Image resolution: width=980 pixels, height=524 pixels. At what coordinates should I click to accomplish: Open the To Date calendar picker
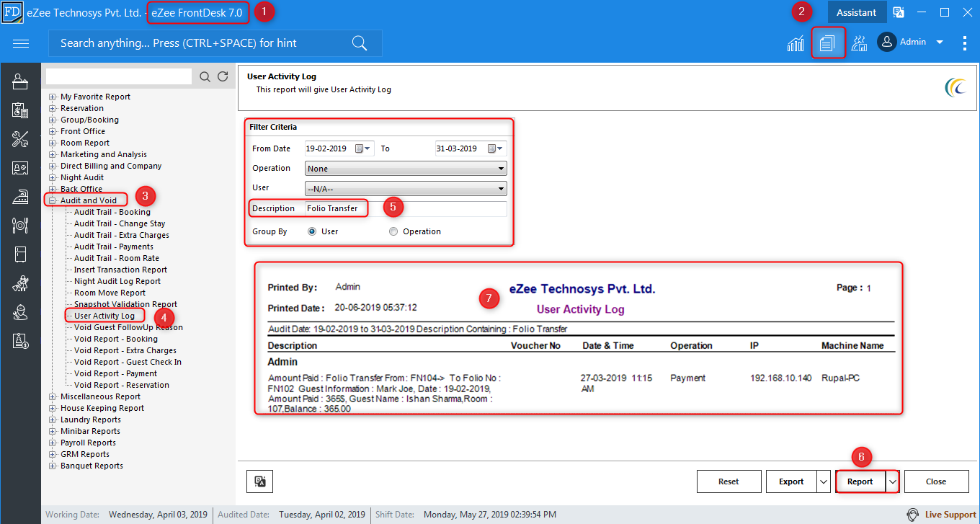tap(496, 148)
